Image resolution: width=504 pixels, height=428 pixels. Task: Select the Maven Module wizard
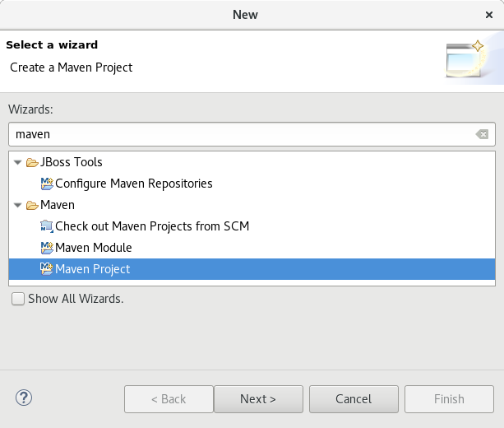[93, 248]
